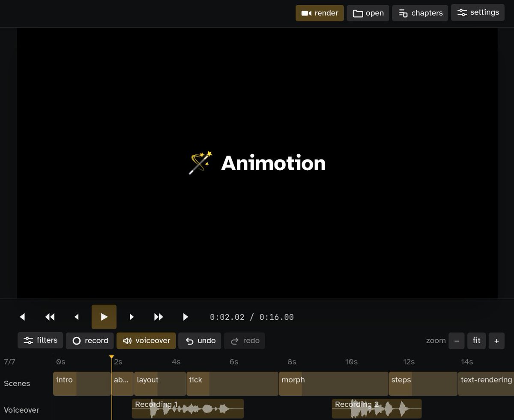Select the 'ab...' scene clip

click(123, 384)
